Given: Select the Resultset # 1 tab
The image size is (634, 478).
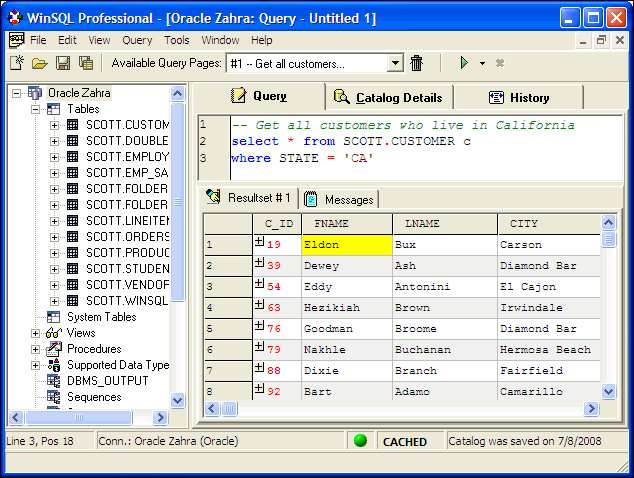Looking at the screenshot, I should point(249,198).
